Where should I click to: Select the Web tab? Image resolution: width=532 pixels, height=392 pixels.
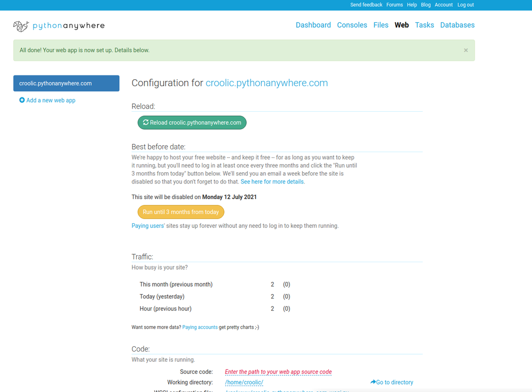click(401, 25)
